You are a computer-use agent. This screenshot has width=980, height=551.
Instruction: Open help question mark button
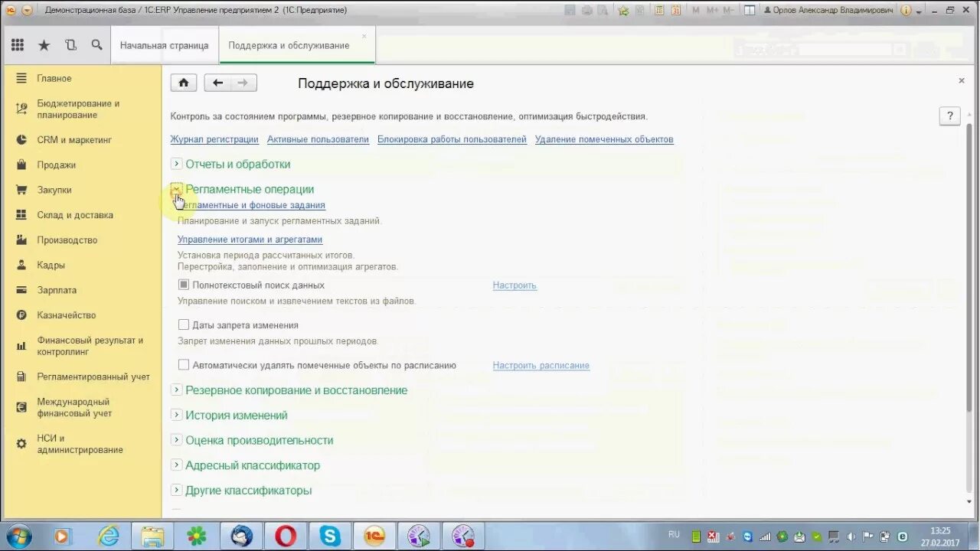949,116
